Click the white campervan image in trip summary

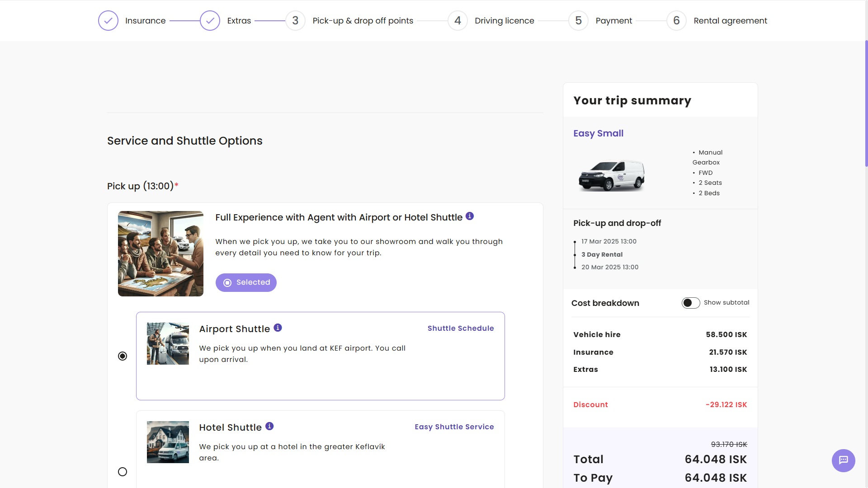pos(612,175)
